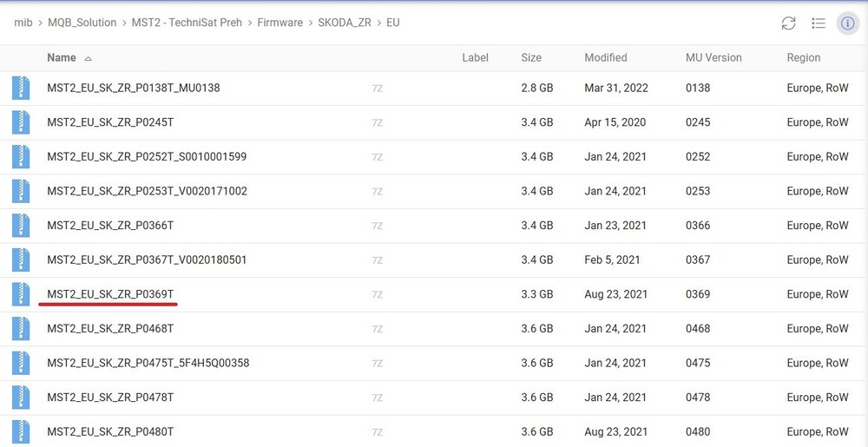Sort files by Name column header
The image size is (868, 447).
coord(62,58)
